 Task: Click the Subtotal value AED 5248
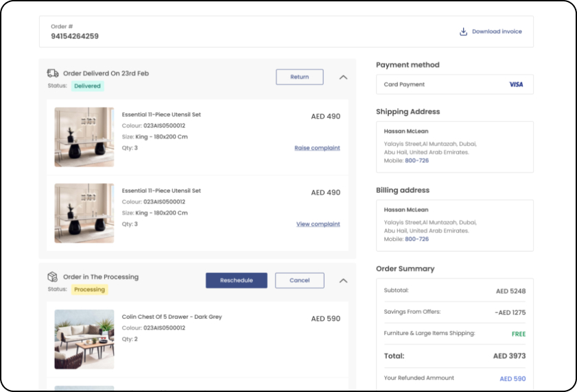(510, 291)
